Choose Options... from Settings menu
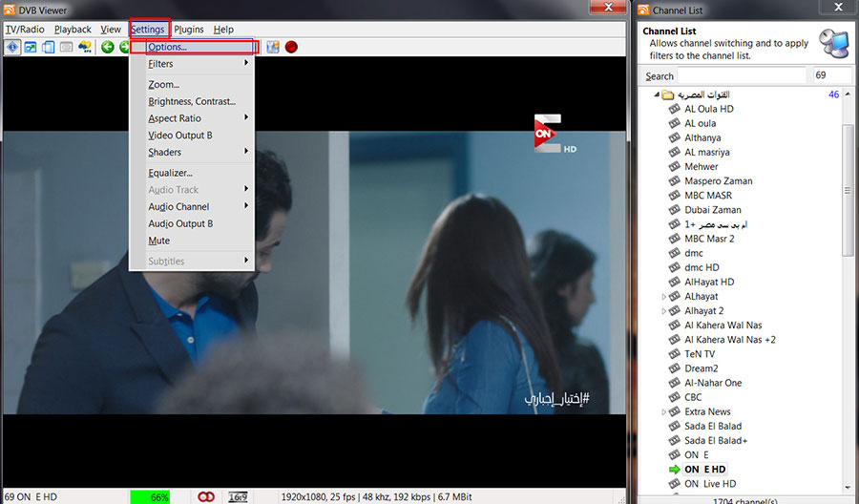Screen dimensions: 859x504 [192, 47]
